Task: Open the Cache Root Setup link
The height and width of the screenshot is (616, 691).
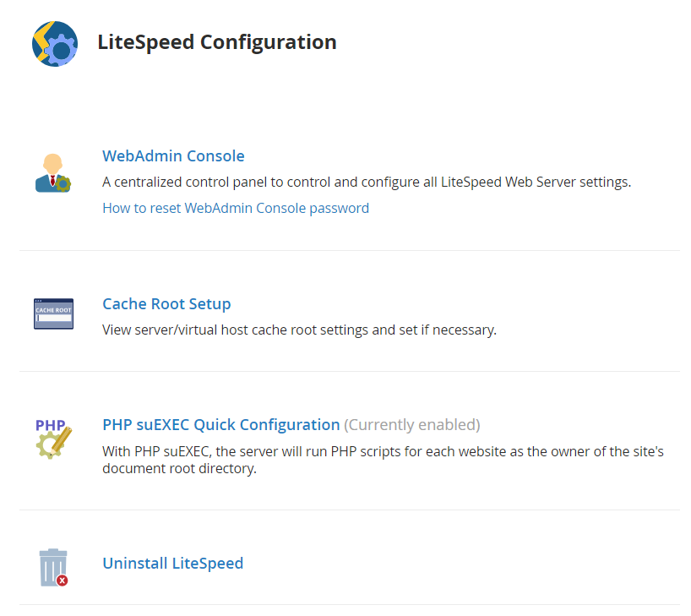Action: [x=166, y=304]
